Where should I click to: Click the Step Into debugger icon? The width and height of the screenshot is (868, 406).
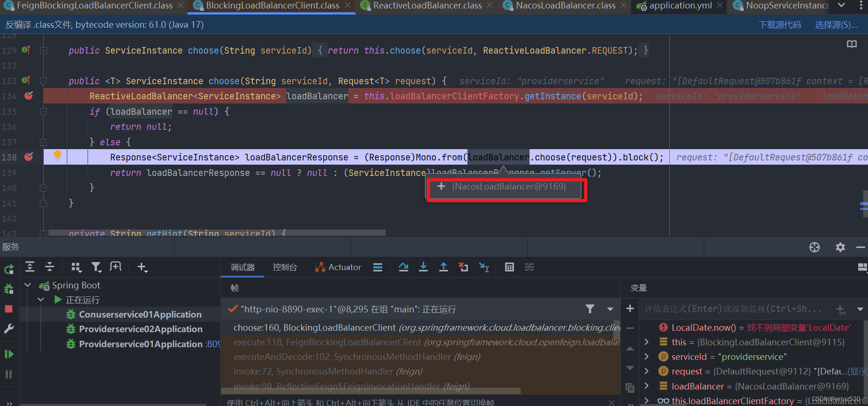[423, 267]
